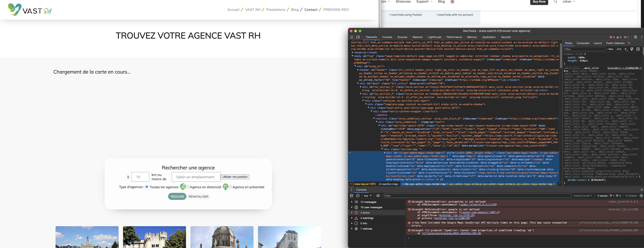The image size is (644, 248).
Task: Click the Saisir un emplacement input field
Action: coord(196,177)
